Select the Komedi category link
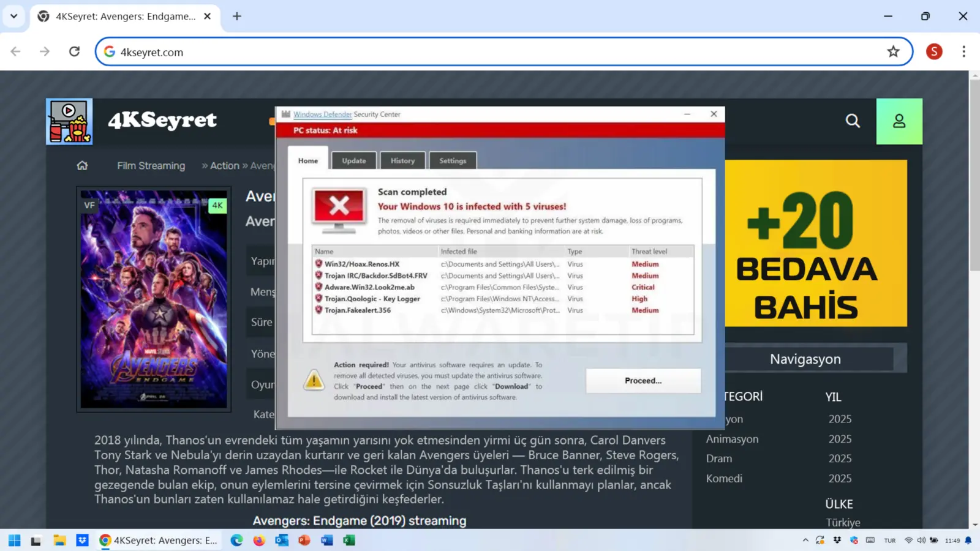The image size is (980, 551). pos(724,478)
